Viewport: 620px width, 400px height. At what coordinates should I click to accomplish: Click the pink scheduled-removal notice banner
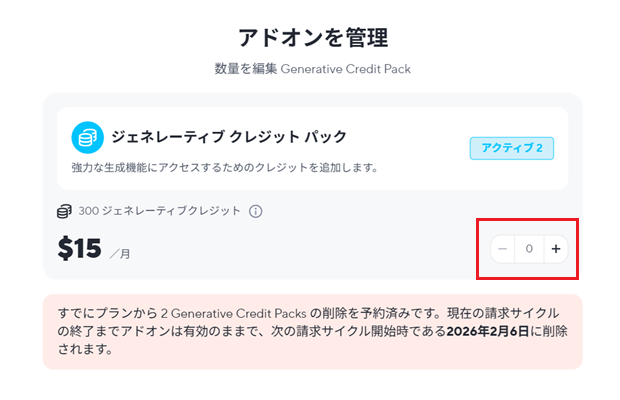click(312, 332)
